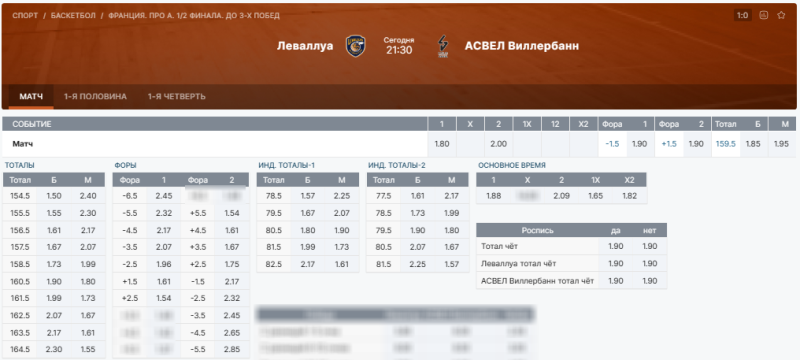The image size is (800, 360).
Task: Select Инд. Тоталы-1 82.5 over odds 2.17
Action: coord(308,264)
